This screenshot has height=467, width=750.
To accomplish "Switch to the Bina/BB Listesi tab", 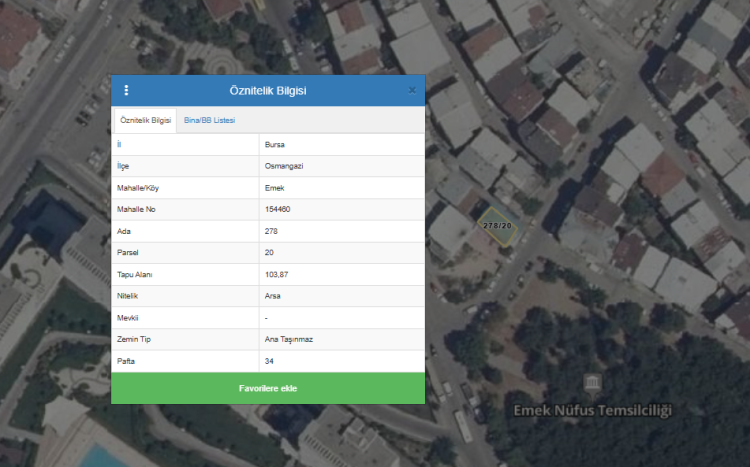I will point(209,120).
